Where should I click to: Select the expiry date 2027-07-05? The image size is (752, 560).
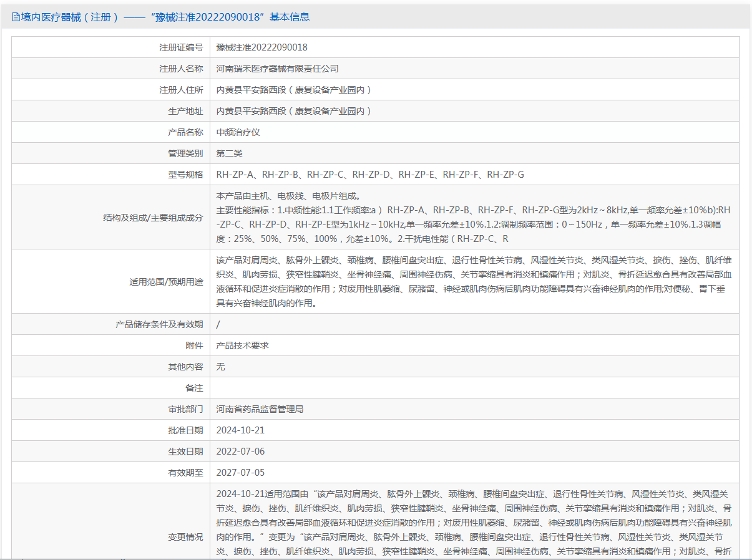240,473
